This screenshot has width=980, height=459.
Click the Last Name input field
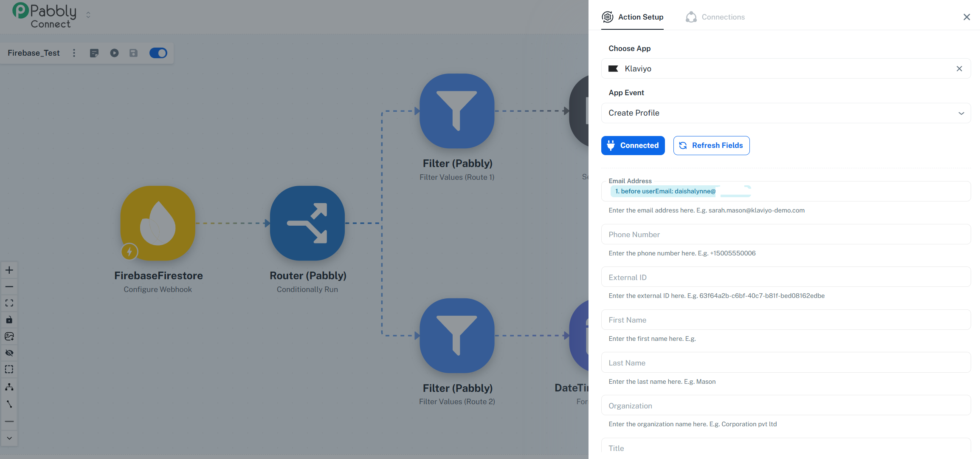(786, 363)
